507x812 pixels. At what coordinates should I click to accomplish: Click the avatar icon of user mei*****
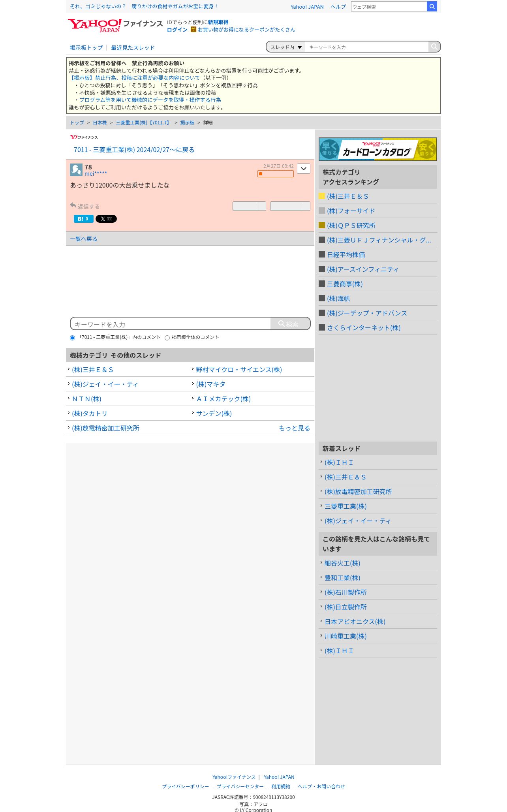coord(76,170)
